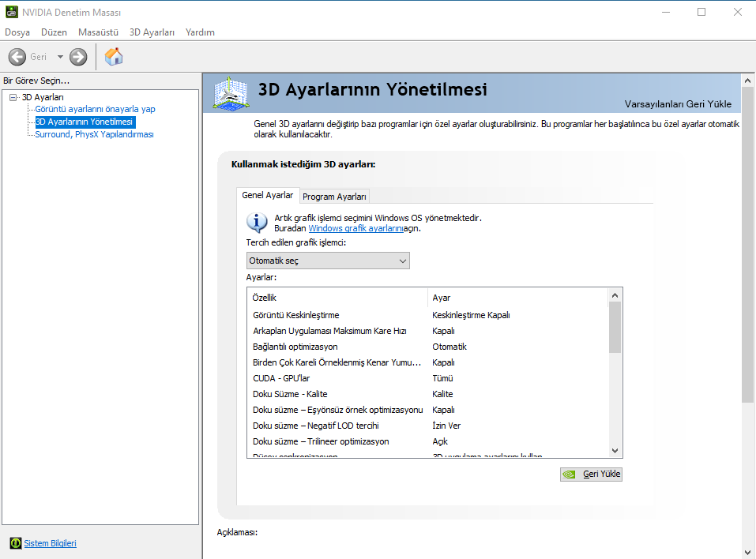756x559 pixels.
Task: Collapse the 3D Ayarları tree node
Action: coord(13,97)
